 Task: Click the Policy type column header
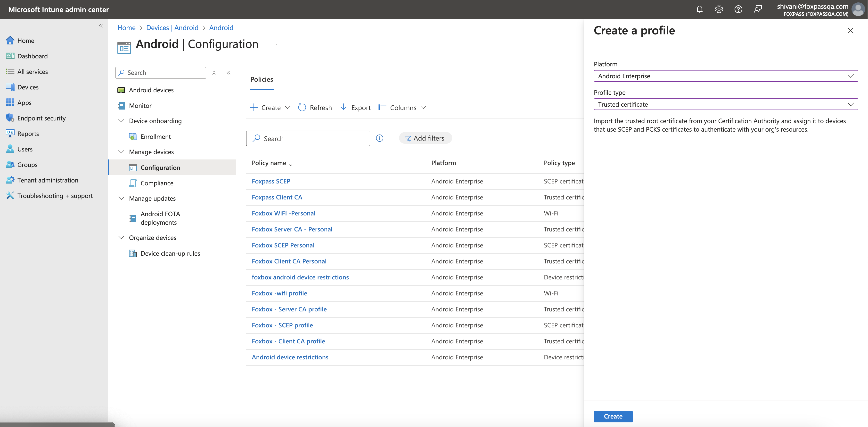[x=559, y=163]
